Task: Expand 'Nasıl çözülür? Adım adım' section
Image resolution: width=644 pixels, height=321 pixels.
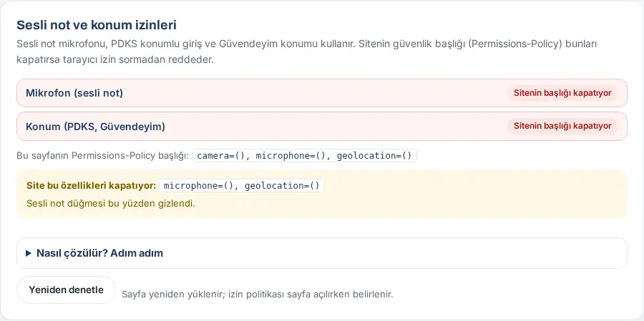Action: [x=321, y=253]
